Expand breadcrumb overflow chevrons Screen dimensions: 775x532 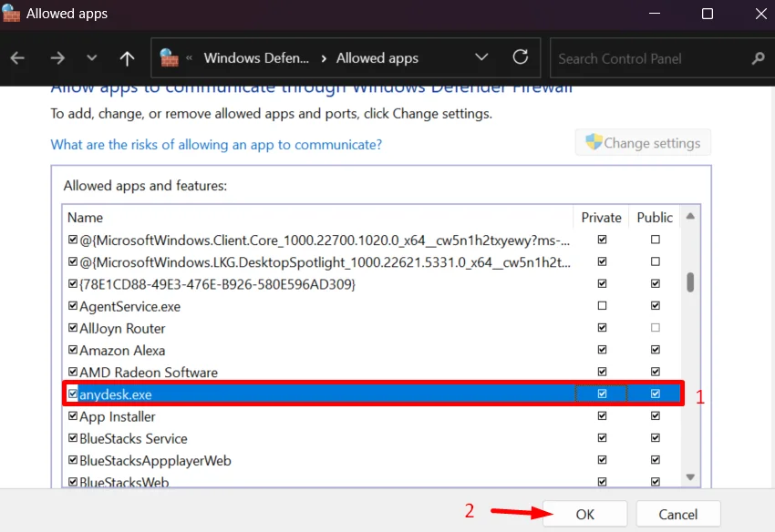coord(190,58)
